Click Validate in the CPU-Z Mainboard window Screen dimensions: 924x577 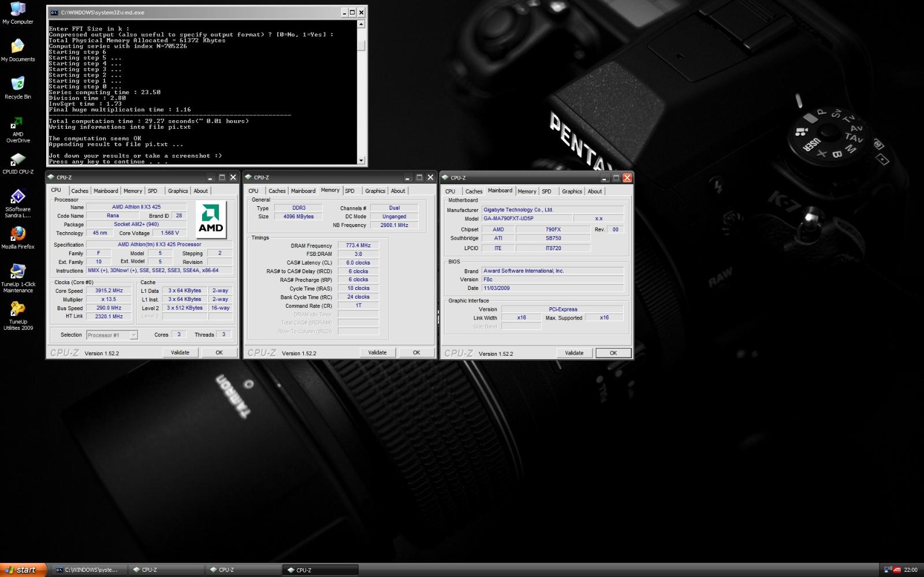click(x=574, y=353)
